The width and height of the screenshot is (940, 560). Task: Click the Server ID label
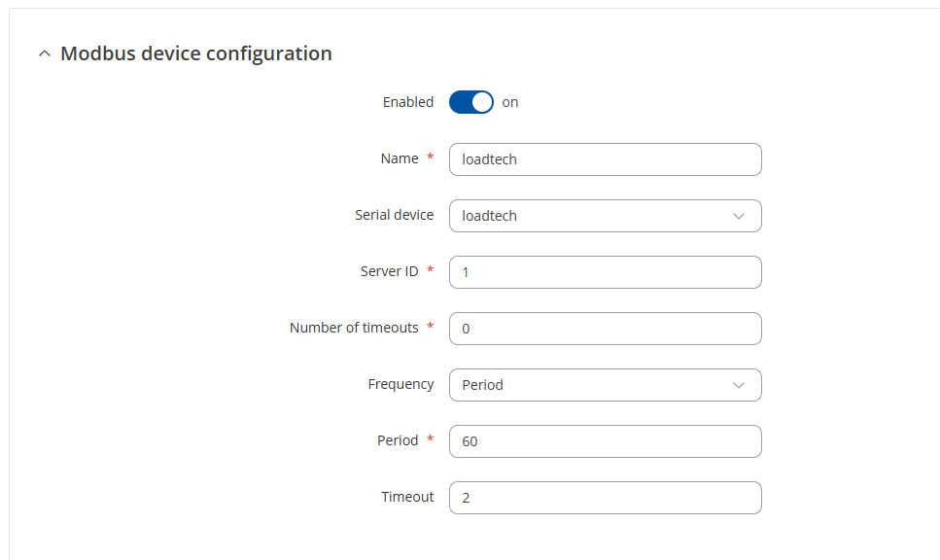pyautogui.click(x=390, y=271)
